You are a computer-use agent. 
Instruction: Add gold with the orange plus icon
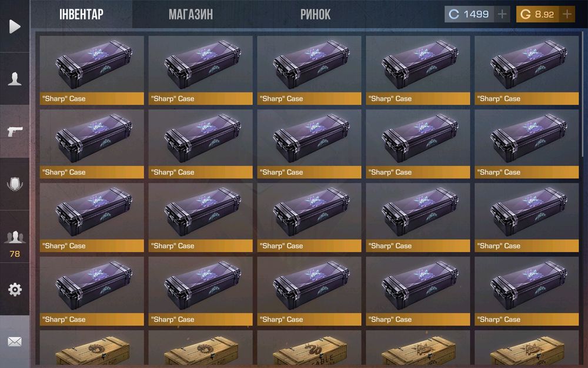(567, 14)
